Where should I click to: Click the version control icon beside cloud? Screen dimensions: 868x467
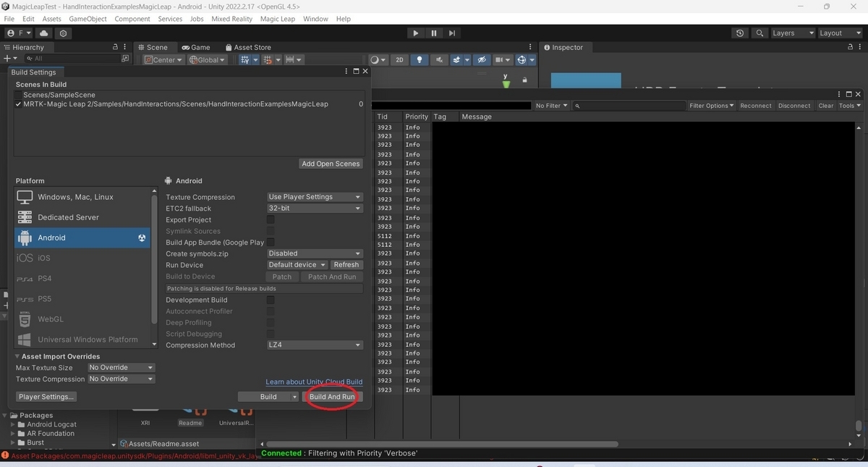[64, 33]
